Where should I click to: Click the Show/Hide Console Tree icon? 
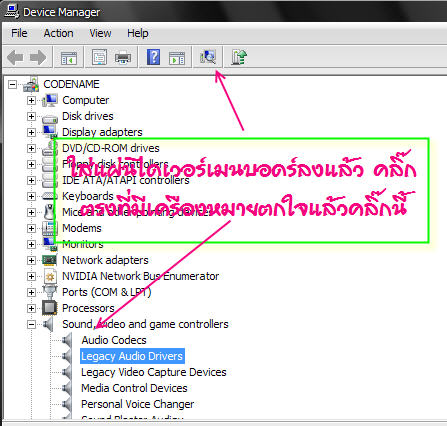point(69,58)
